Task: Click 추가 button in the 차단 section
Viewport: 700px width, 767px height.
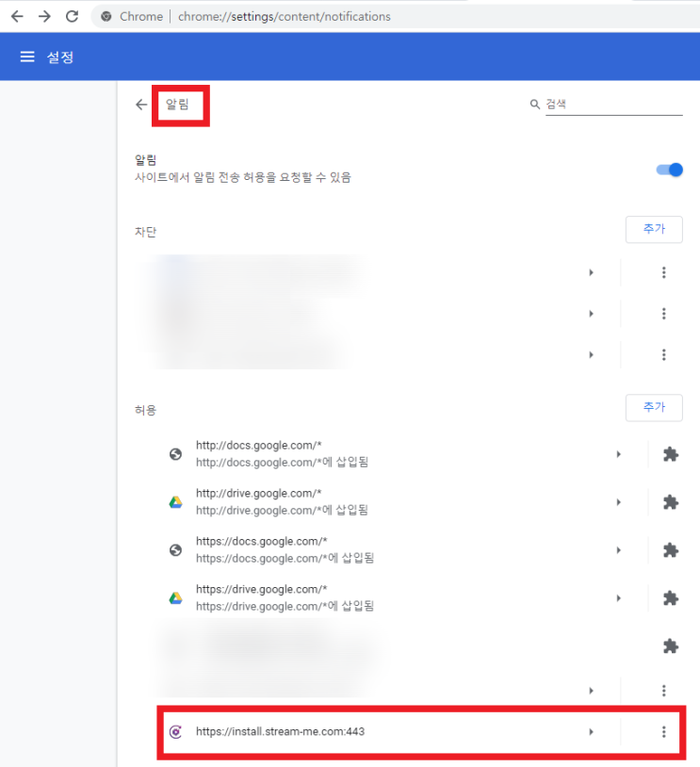Action: (x=654, y=229)
